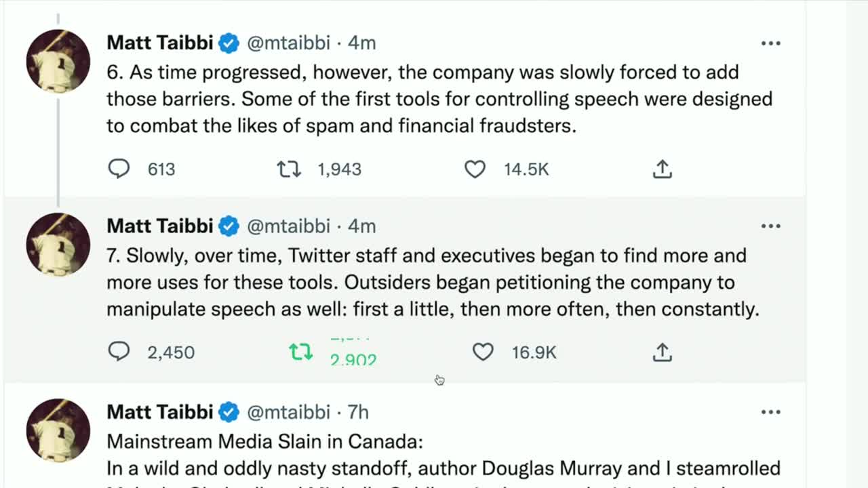Click the verified badge on tweet 7
868x488 pixels.
pyautogui.click(x=229, y=226)
